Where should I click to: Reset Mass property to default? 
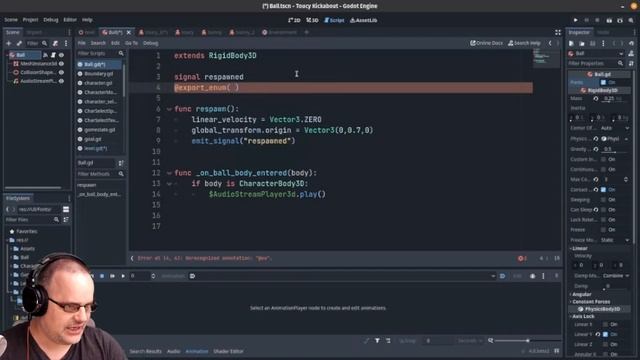[596, 99]
